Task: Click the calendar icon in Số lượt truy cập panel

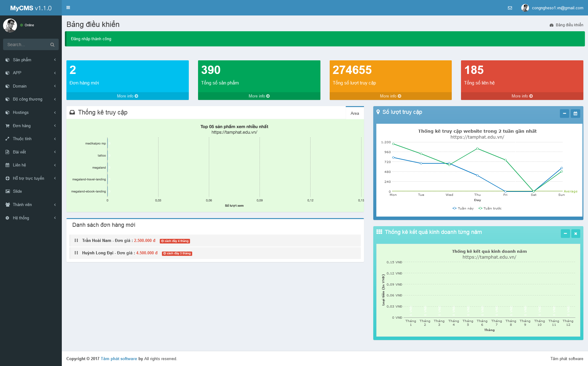Action: (575, 114)
